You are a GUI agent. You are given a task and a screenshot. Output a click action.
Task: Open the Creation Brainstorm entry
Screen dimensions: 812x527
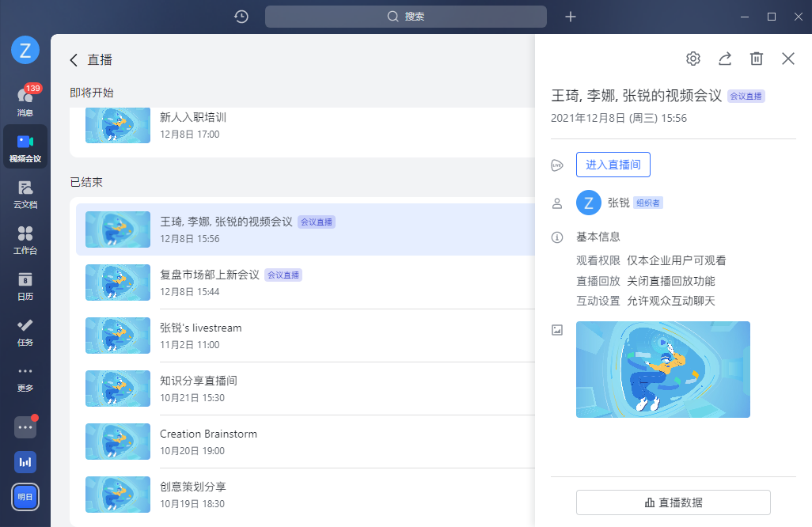[x=305, y=442]
